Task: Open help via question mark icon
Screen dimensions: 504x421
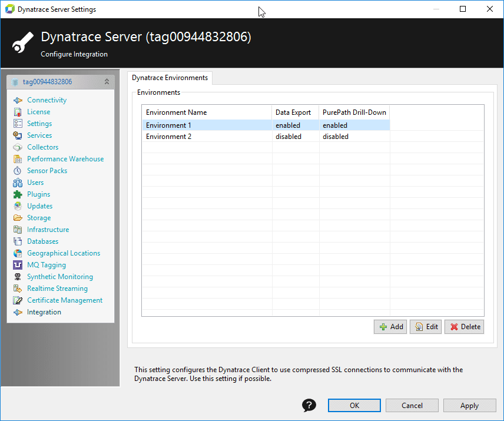Action: pyautogui.click(x=309, y=405)
